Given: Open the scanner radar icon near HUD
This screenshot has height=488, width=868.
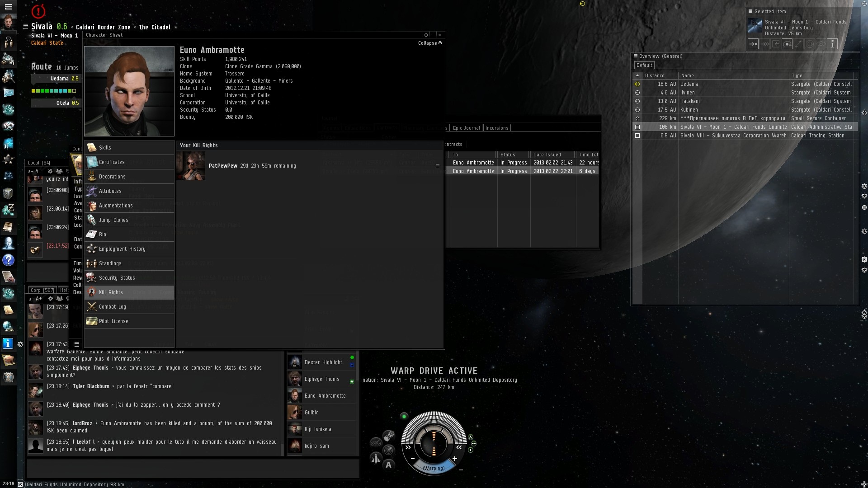Looking at the screenshot, I should coord(388,450).
